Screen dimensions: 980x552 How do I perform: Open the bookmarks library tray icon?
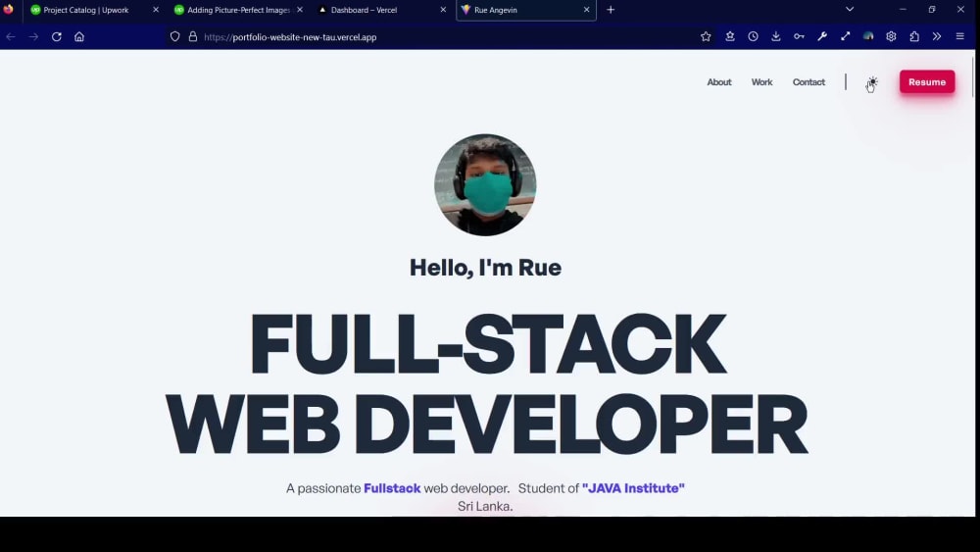click(729, 37)
